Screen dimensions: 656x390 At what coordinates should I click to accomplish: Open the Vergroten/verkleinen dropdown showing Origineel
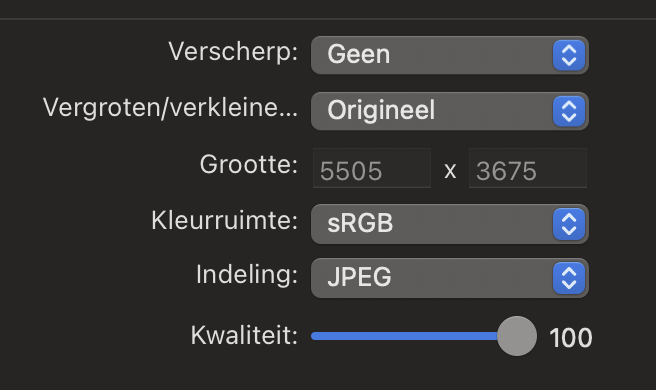pos(450,111)
